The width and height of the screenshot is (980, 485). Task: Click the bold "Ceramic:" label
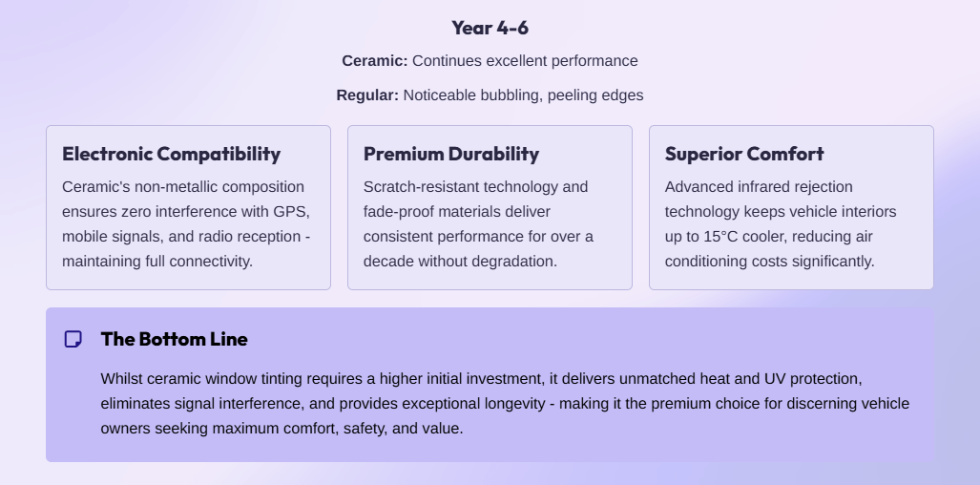[375, 61]
